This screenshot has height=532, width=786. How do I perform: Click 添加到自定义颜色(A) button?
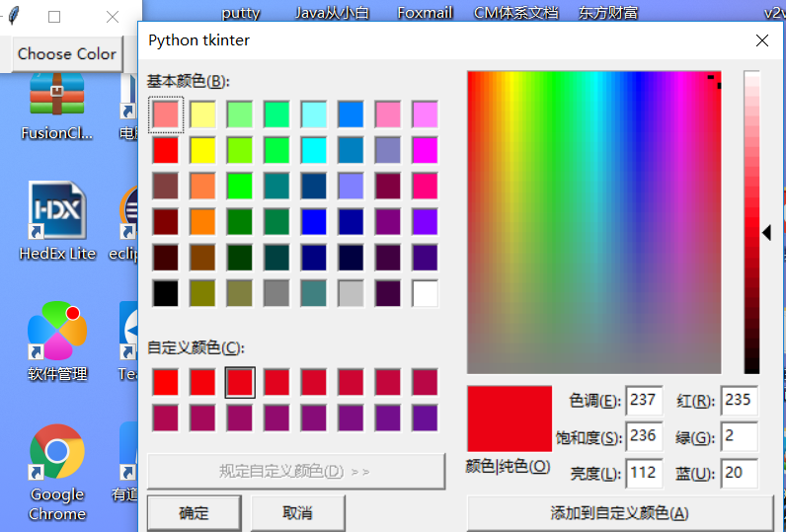(x=619, y=513)
